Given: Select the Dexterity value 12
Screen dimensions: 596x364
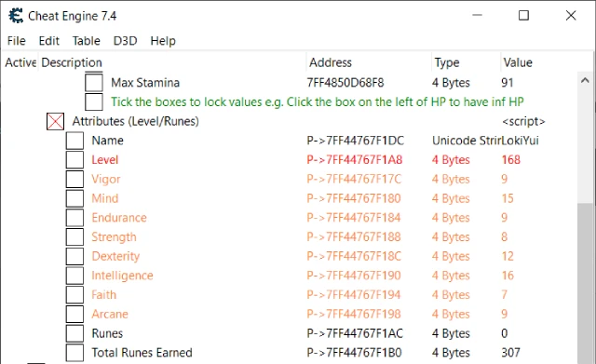Looking at the screenshot, I should [508, 256].
